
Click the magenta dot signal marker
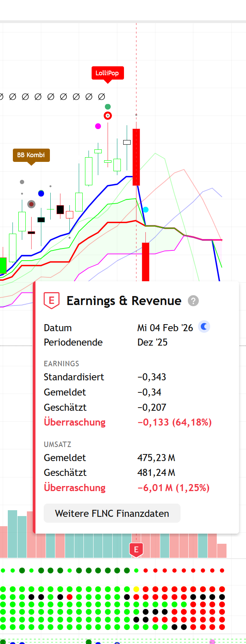[x=98, y=126]
